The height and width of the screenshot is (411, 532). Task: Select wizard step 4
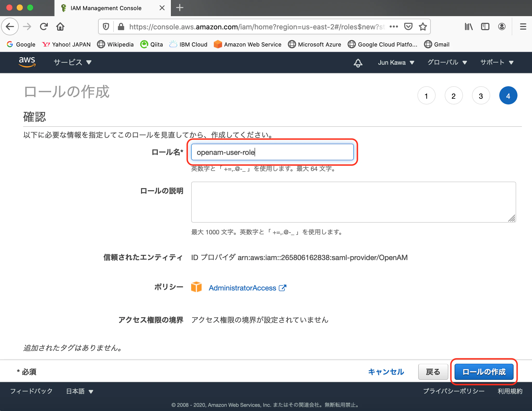click(508, 96)
